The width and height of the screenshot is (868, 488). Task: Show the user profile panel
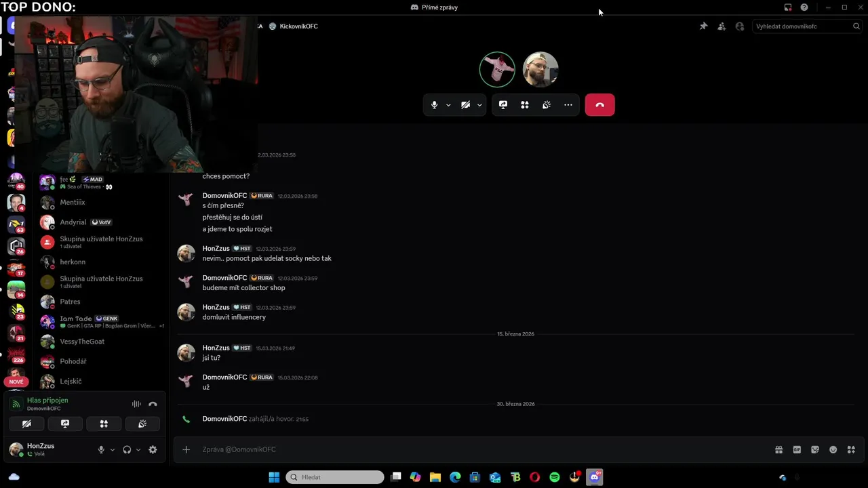pyautogui.click(x=740, y=26)
